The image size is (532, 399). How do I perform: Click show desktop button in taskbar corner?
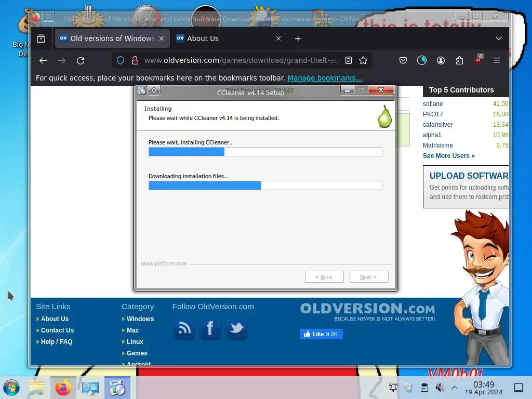pyautogui.click(x=518, y=388)
